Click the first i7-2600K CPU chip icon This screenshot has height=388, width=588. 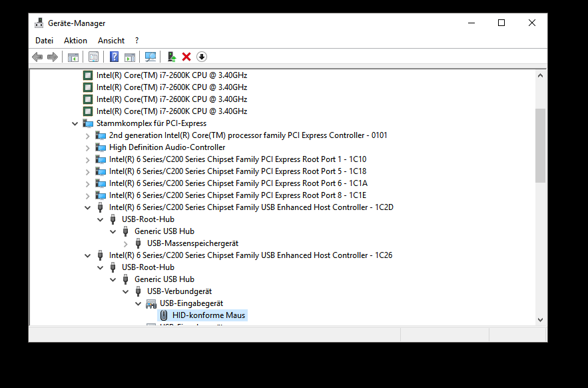point(88,75)
